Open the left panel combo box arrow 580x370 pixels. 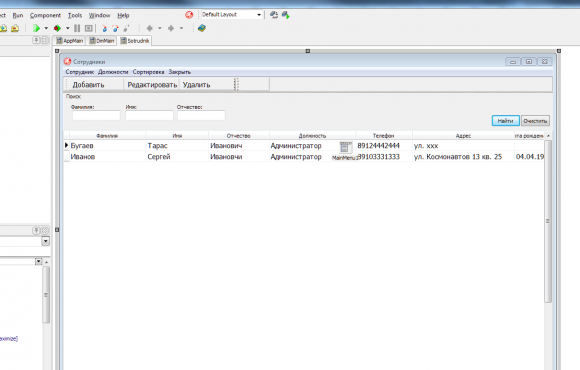45,241
